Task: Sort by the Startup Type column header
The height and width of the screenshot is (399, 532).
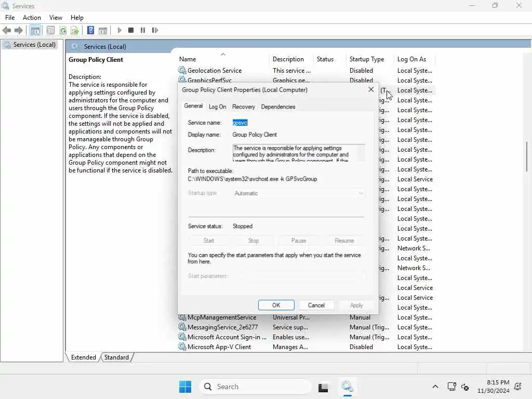Action: [x=370, y=59]
